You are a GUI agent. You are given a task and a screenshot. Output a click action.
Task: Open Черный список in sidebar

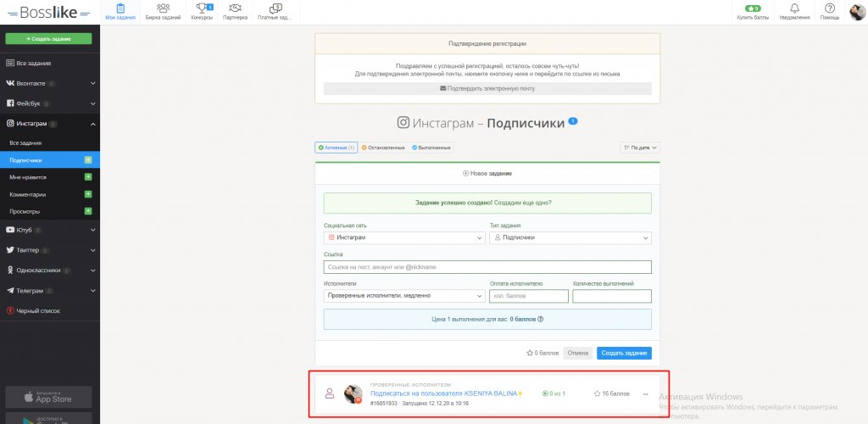click(50, 311)
